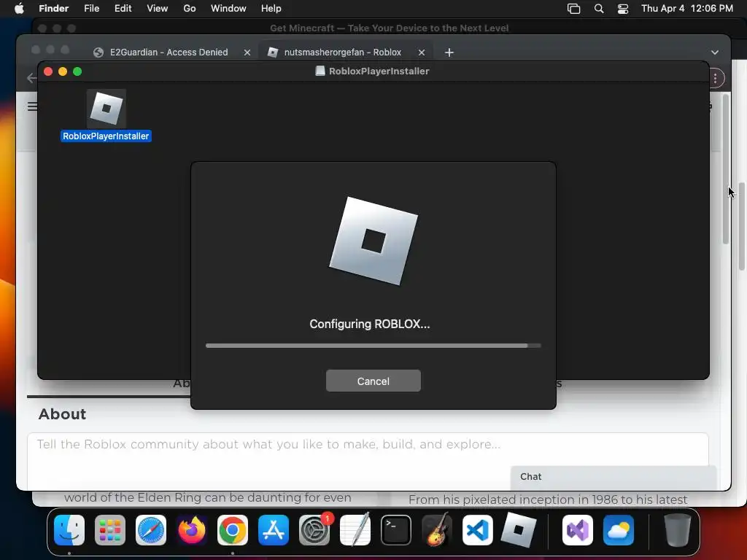The width and height of the screenshot is (747, 560).
Task: Launch Safari from the dock
Action: coord(151,530)
